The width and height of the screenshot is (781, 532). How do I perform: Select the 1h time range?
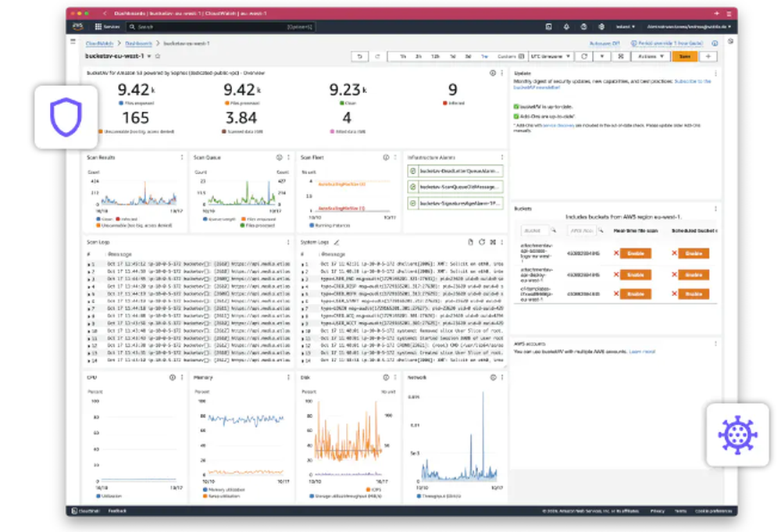point(403,56)
